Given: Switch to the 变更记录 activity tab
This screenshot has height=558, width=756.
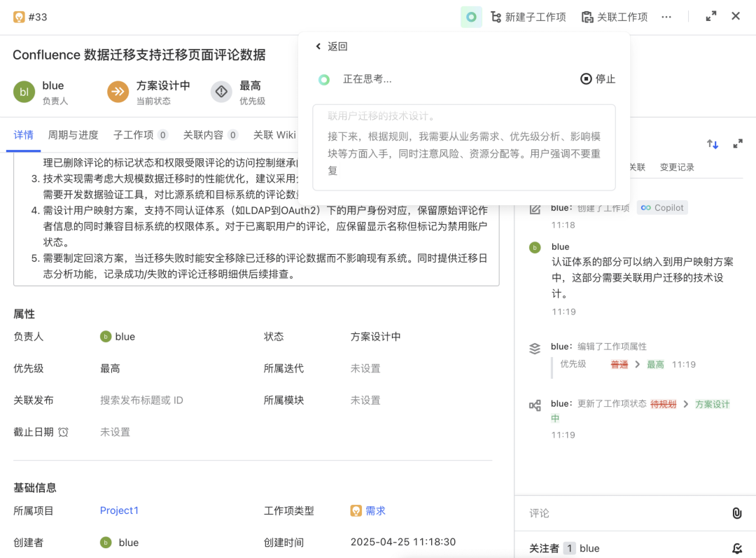Looking at the screenshot, I should (x=677, y=167).
